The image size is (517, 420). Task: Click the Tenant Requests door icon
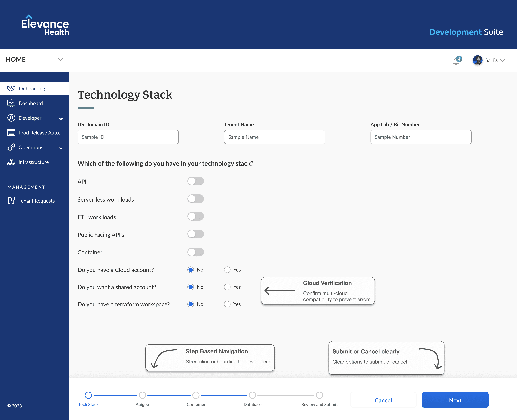(x=11, y=201)
